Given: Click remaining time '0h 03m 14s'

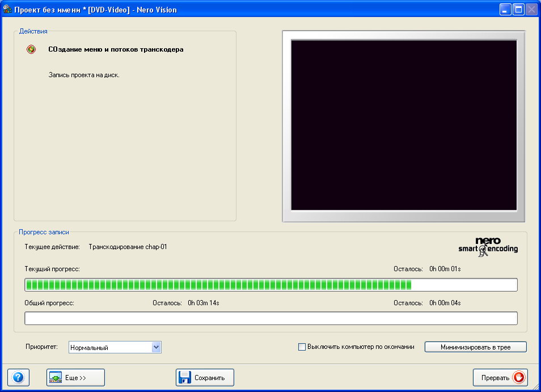Looking at the screenshot, I should pos(204,303).
